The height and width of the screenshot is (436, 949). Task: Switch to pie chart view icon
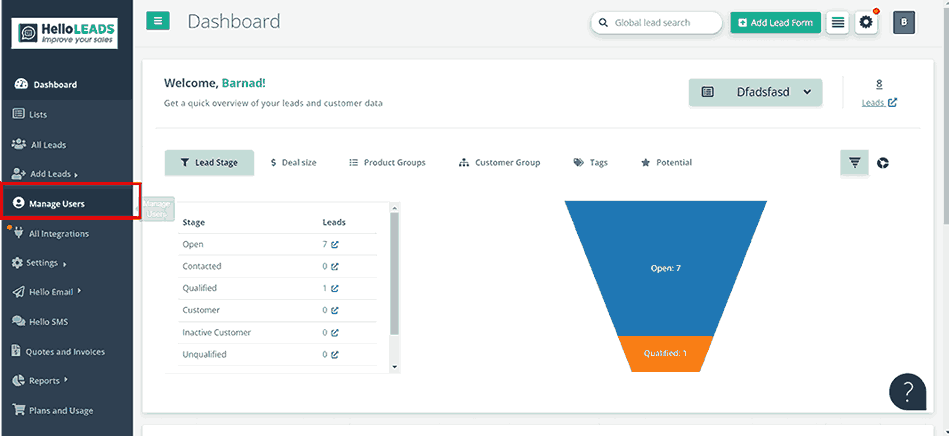(x=883, y=163)
